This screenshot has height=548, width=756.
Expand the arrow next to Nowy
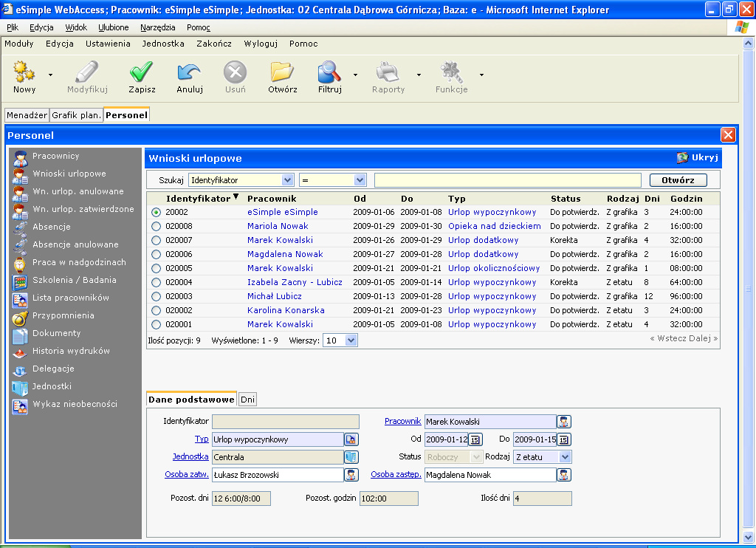51,75
